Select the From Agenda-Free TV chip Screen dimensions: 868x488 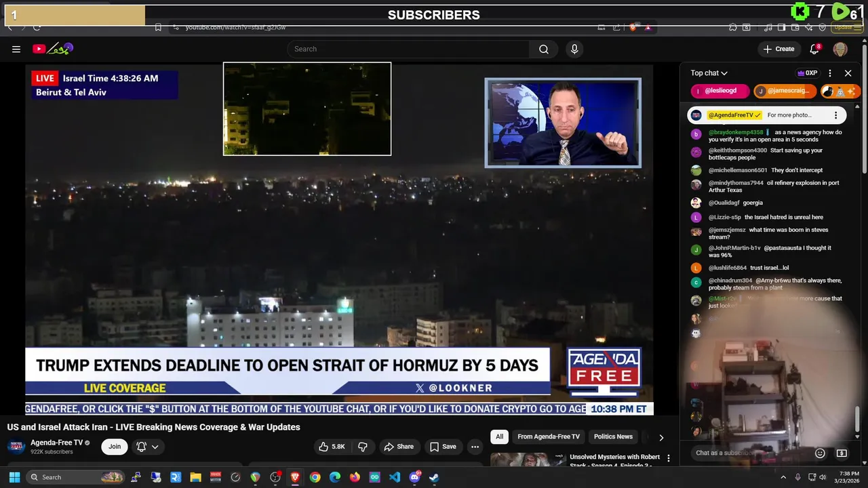549,437
